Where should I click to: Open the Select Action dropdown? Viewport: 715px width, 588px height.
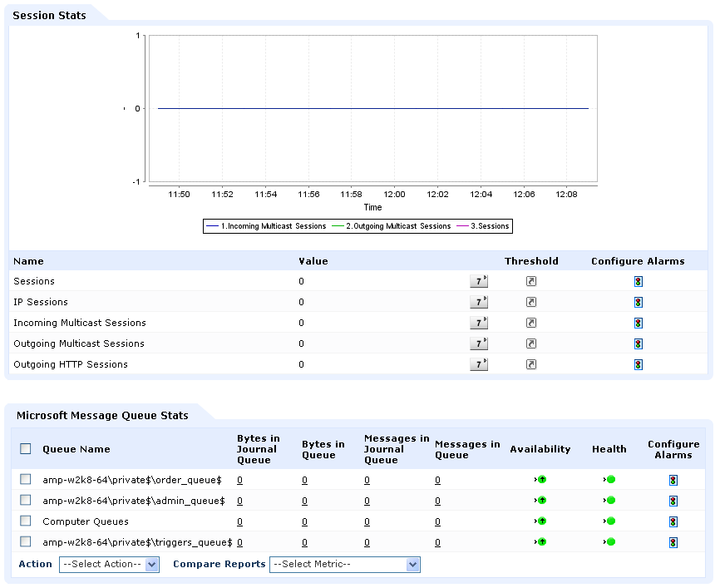tap(108, 564)
